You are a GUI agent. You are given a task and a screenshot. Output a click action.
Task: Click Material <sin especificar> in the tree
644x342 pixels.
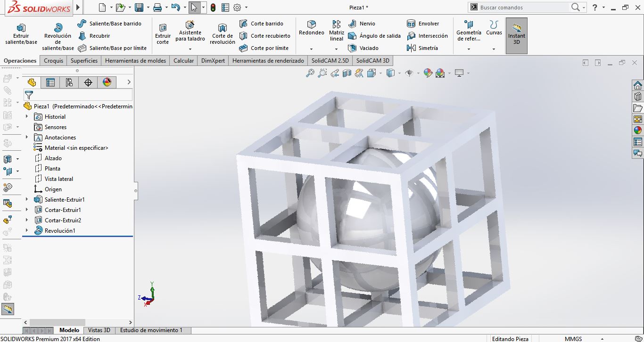76,148
